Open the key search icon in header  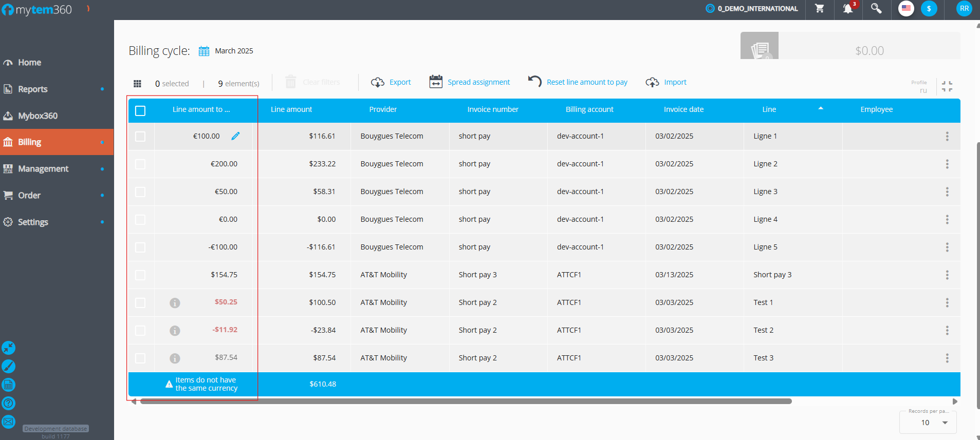pos(876,9)
